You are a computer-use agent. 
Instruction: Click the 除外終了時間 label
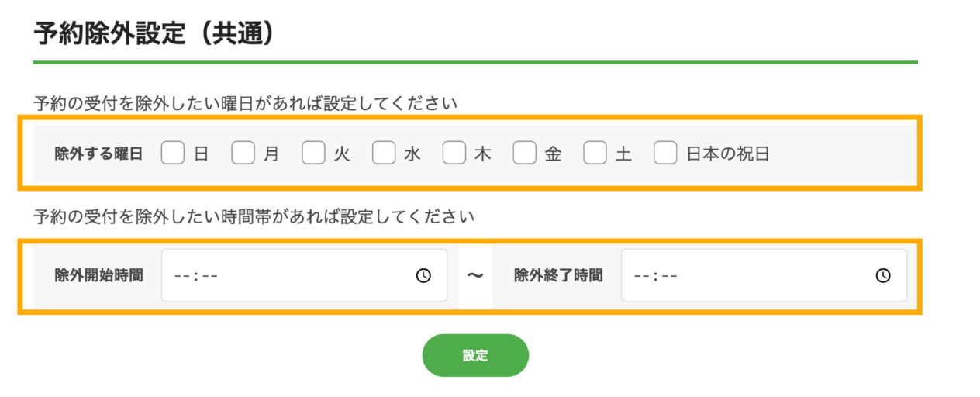[x=558, y=275]
